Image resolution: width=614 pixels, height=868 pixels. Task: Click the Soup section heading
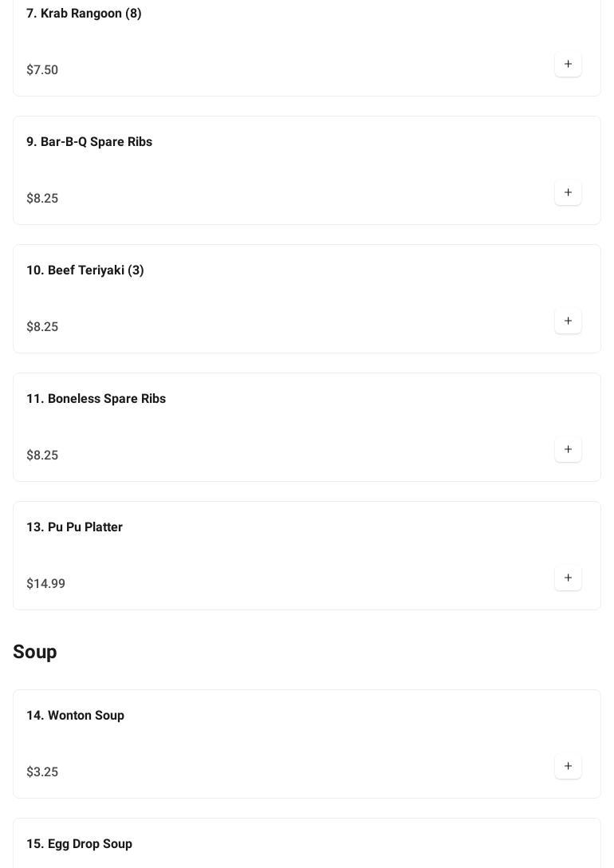pos(35,652)
